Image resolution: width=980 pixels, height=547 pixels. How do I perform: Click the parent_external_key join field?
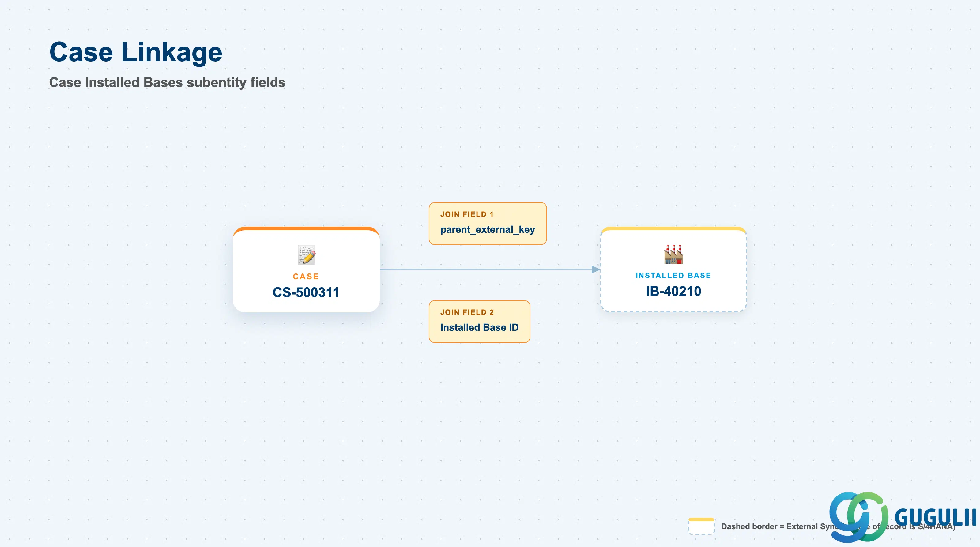(x=488, y=224)
